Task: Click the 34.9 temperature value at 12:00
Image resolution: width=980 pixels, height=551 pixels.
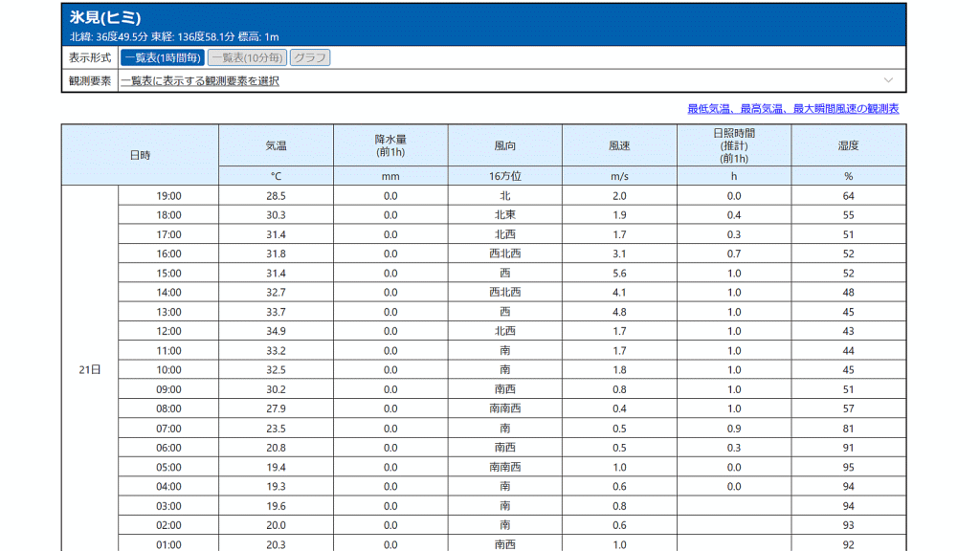Action: pyautogui.click(x=276, y=331)
